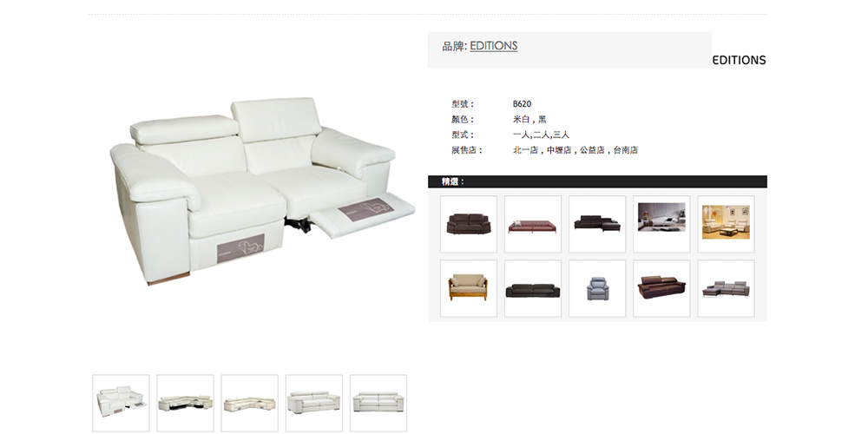This screenshot has height=434, width=868.
Task: Open the gray single recliner armchair
Action: pos(597,288)
